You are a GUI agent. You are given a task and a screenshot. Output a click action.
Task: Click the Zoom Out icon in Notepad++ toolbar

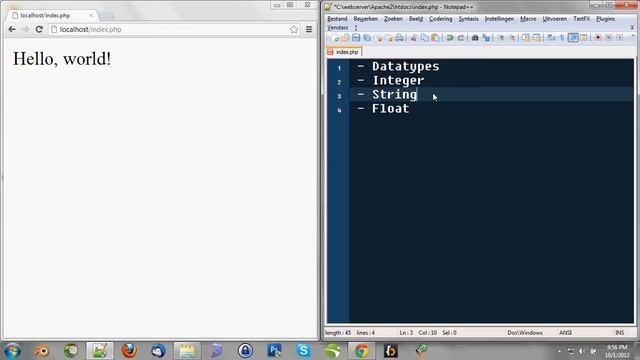pyautogui.click(x=512, y=38)
